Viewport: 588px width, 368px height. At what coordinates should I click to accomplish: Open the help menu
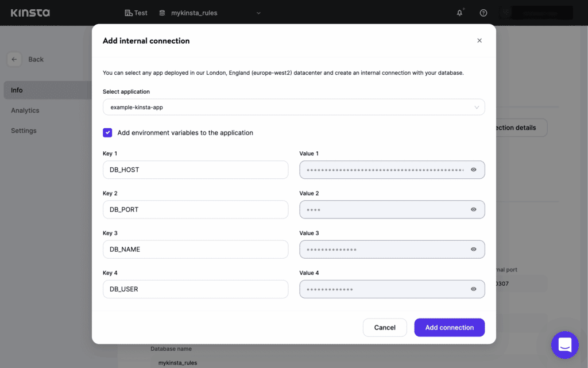click(x=483, y=12)
